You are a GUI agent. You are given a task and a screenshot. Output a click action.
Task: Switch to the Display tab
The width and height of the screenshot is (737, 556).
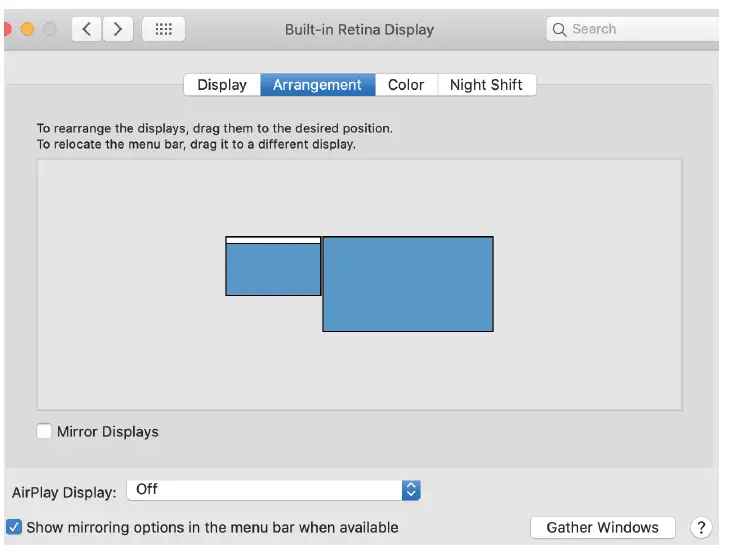pyautogui.click(x=222, y=85)
